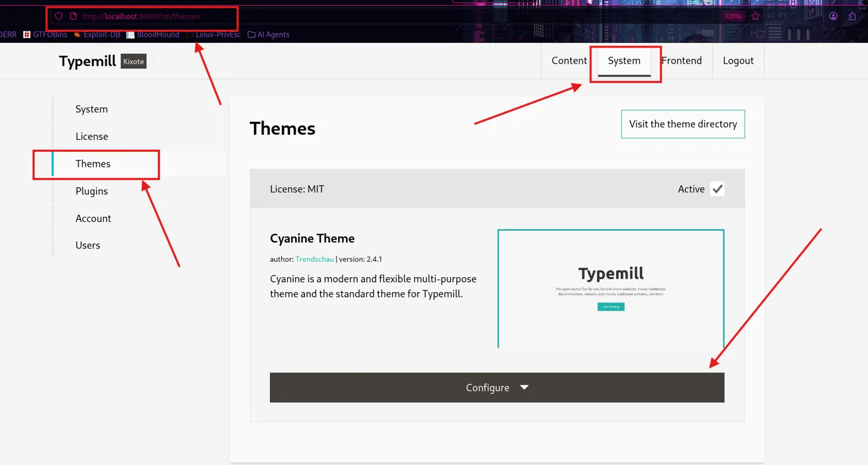Screen dimensions: 868x465
Task: Expand the Configure section
Action: pyautogui.click(x=497, y=387)
